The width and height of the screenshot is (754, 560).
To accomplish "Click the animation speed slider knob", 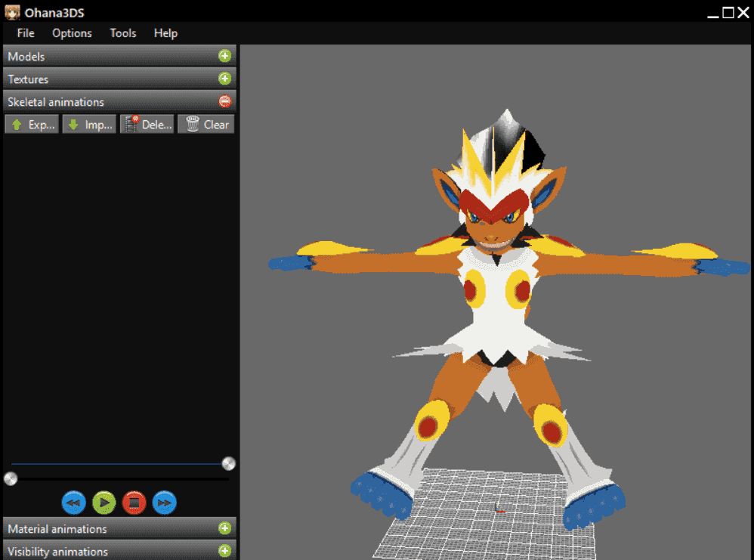I will click(228, 464).
